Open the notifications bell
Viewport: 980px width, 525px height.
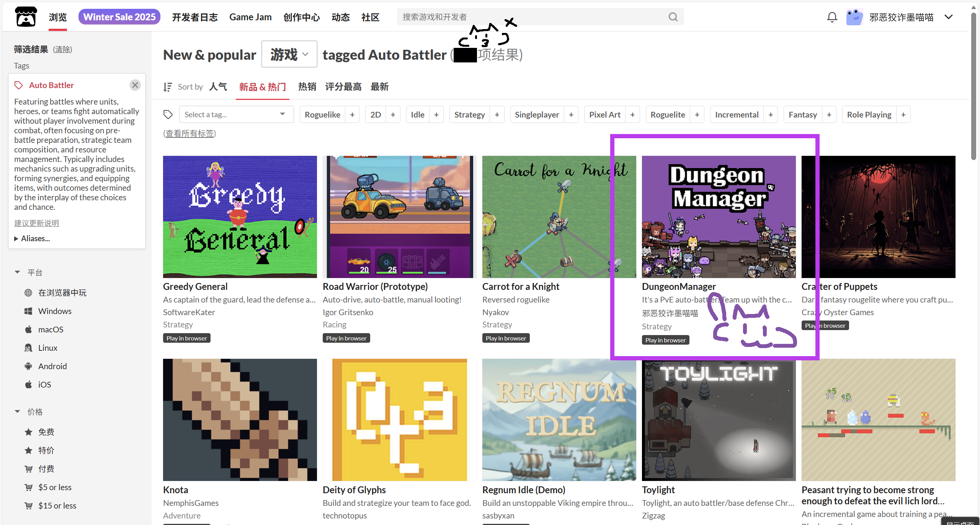tap(832, 17)
